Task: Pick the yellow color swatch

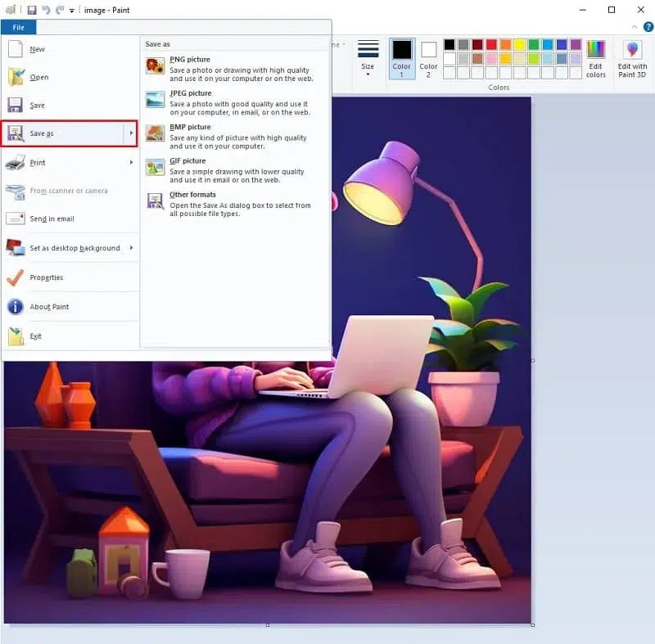Action: 520,45
